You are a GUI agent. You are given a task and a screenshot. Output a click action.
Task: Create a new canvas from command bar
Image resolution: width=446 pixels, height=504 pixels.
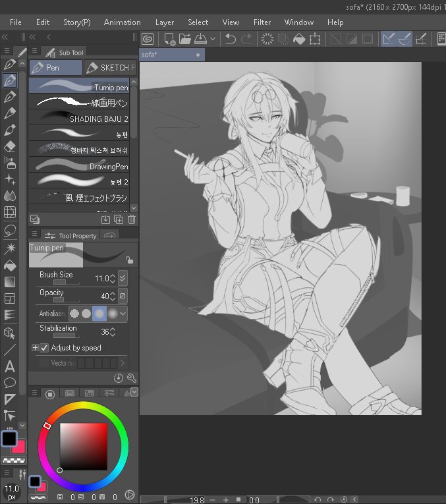[x=169, y=39]
